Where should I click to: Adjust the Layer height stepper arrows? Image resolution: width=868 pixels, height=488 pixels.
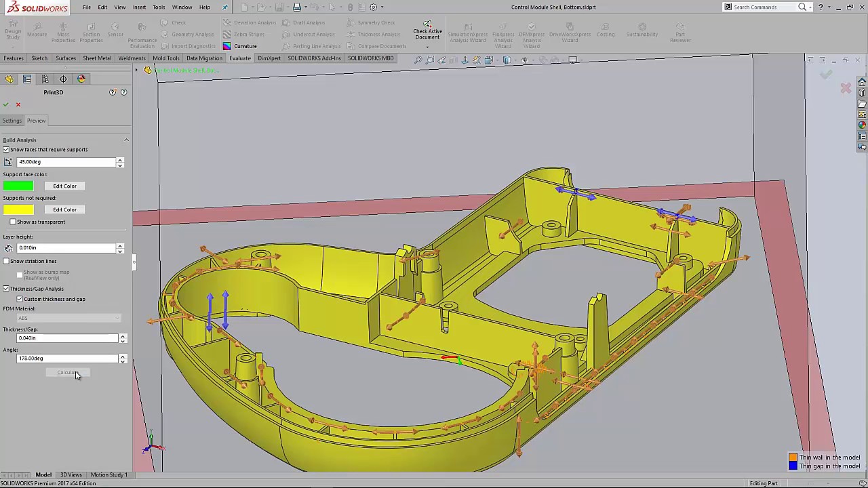tap(120, 248)
